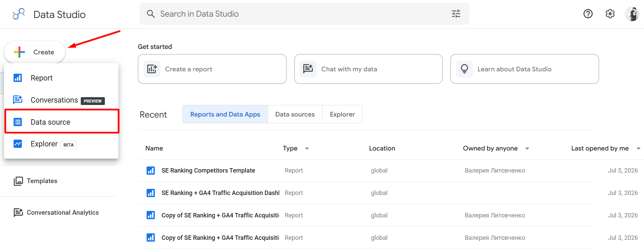Select Report from the Create menu
The image size is (644, 249).
(61, 78)
